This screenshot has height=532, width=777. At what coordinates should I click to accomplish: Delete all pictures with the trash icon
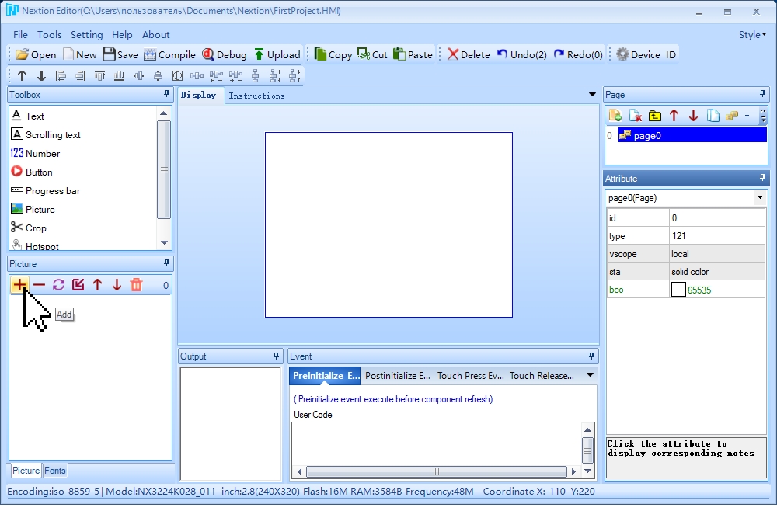click(136, 285)
